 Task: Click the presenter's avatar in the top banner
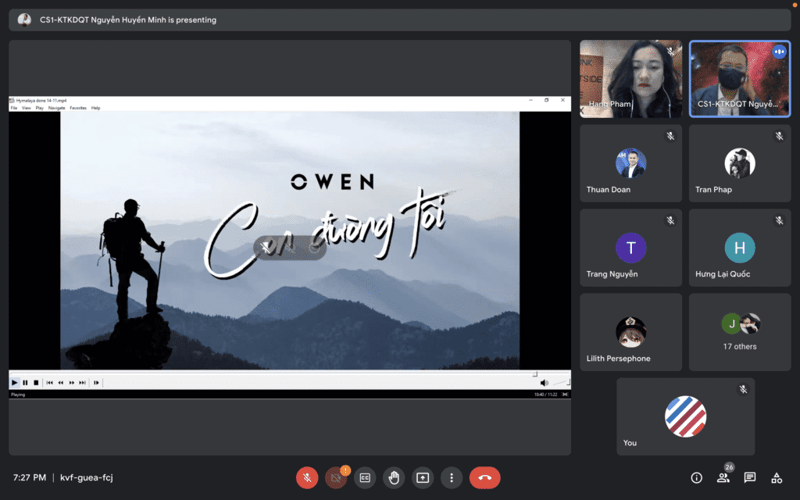coord(24,20)
